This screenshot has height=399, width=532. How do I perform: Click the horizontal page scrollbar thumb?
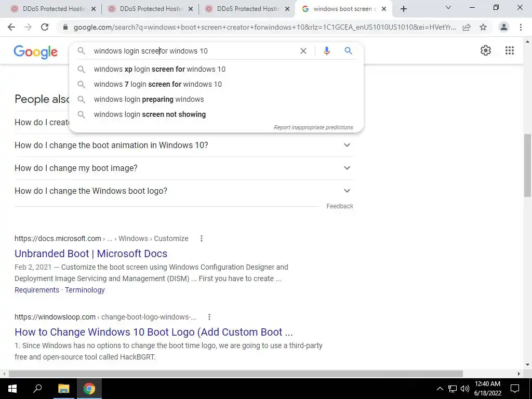(236, 374)
